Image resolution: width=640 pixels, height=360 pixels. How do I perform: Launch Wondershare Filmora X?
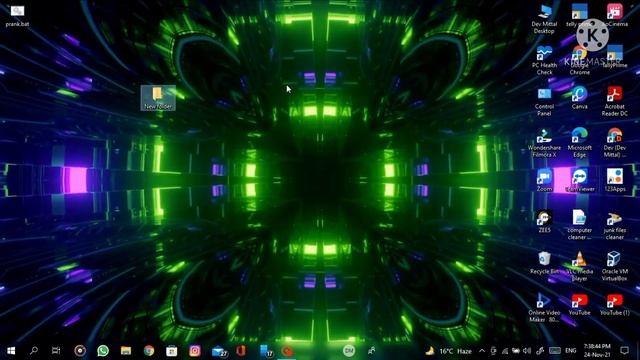pyautogui.click(x=544, y=143)
